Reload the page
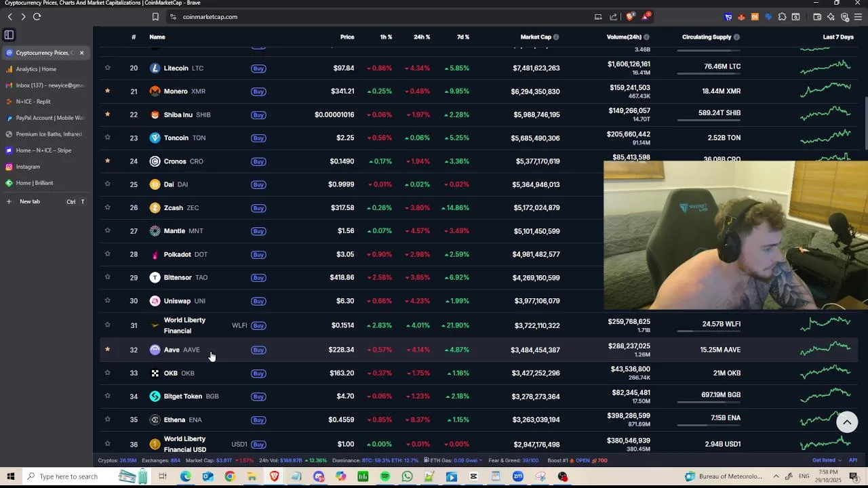 [37, 17]
